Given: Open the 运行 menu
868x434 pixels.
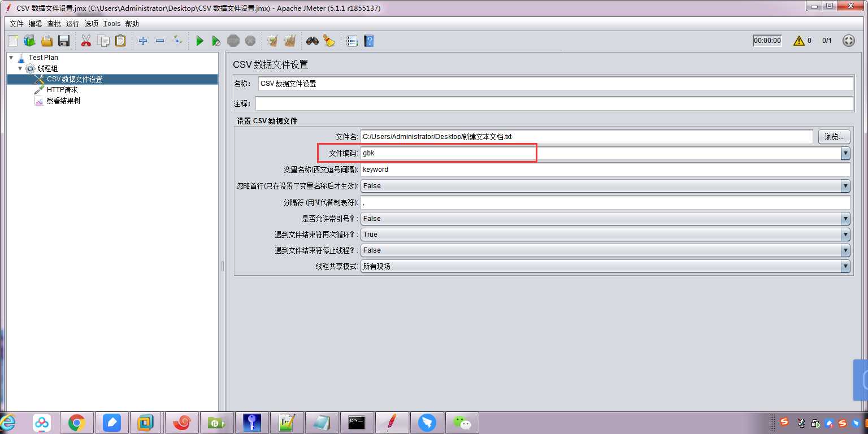Looking at the screenshot, I should (x=73, y=24).
